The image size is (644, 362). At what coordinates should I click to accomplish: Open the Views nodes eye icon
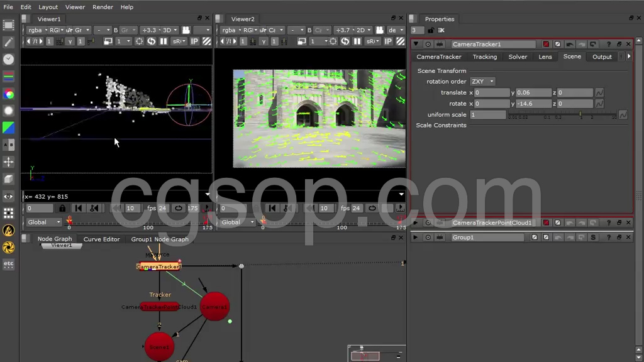(x=8, y=196)
